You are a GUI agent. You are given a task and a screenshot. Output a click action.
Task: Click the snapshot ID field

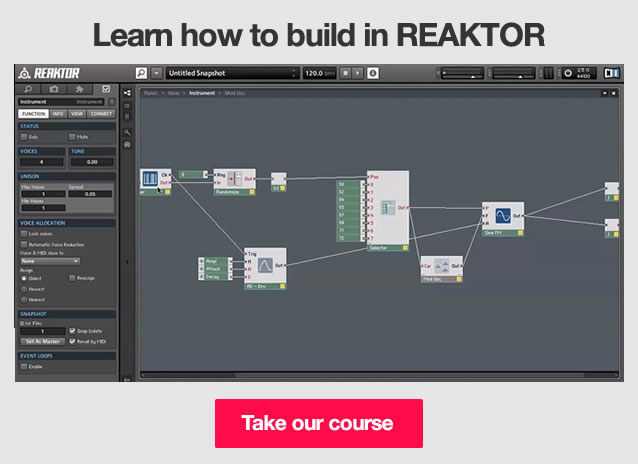42,331
